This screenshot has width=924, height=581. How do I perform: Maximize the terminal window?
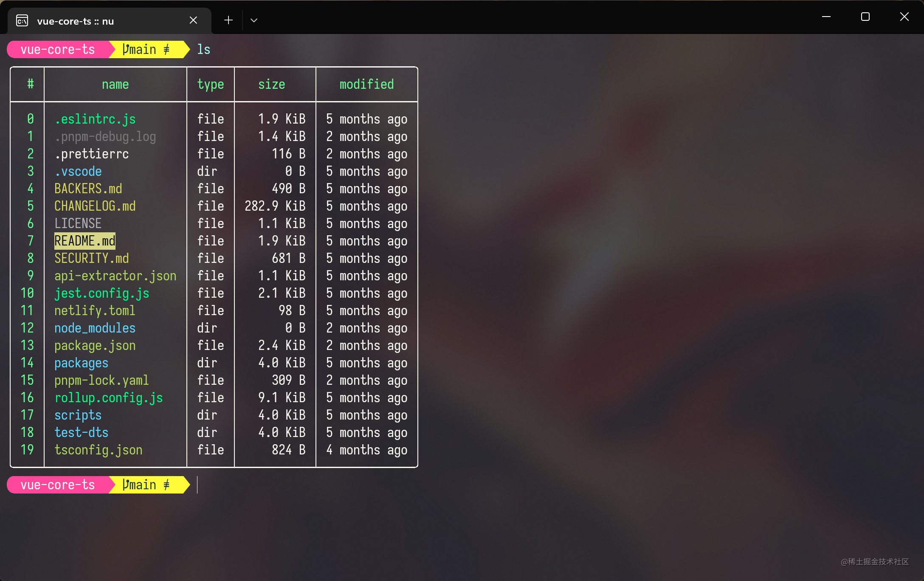pos(865,17)
